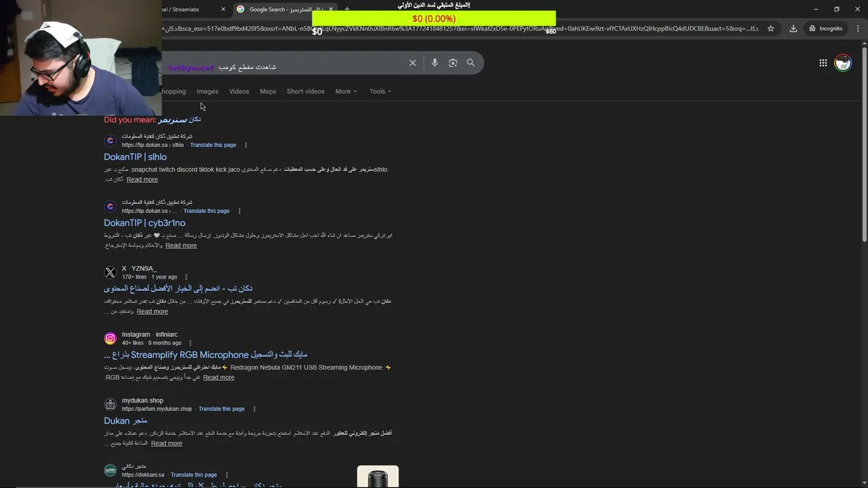
Task: Click the favicon beside DokanTIP slhlo result
Action: [110, 140]
